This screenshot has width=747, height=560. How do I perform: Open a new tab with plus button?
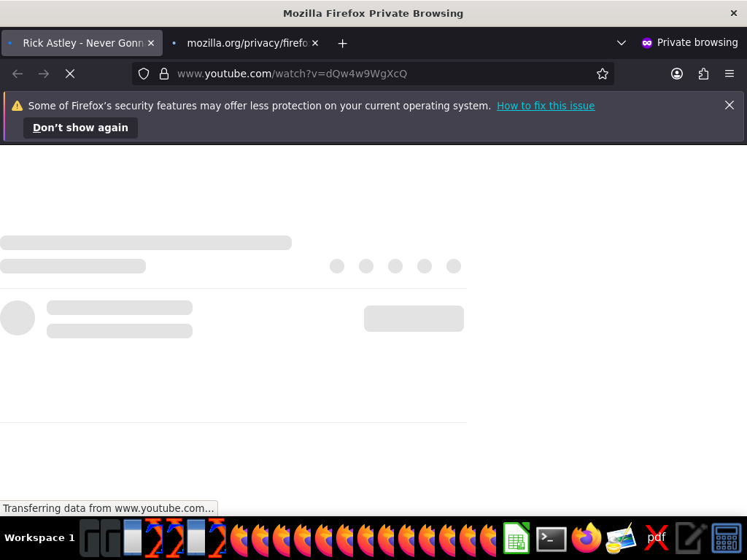coord(342,43)
